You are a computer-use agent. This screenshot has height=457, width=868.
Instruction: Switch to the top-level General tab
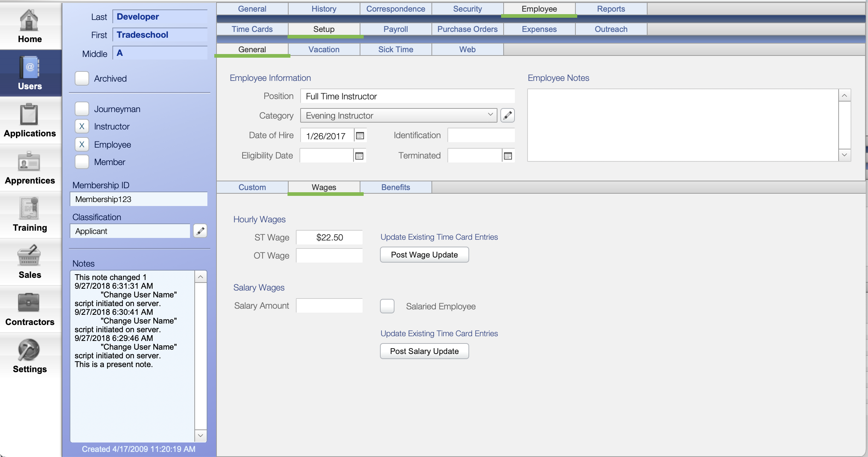252,9
